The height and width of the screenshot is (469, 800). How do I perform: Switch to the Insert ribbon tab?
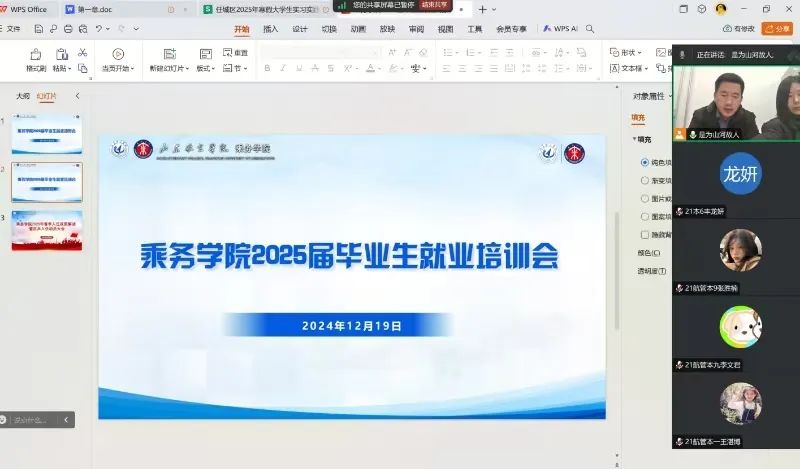coord(270,29)
